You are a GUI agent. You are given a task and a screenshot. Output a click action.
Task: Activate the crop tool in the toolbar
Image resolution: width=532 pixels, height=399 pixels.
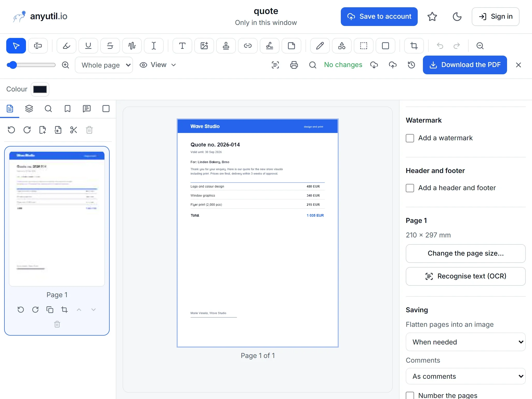414,46
